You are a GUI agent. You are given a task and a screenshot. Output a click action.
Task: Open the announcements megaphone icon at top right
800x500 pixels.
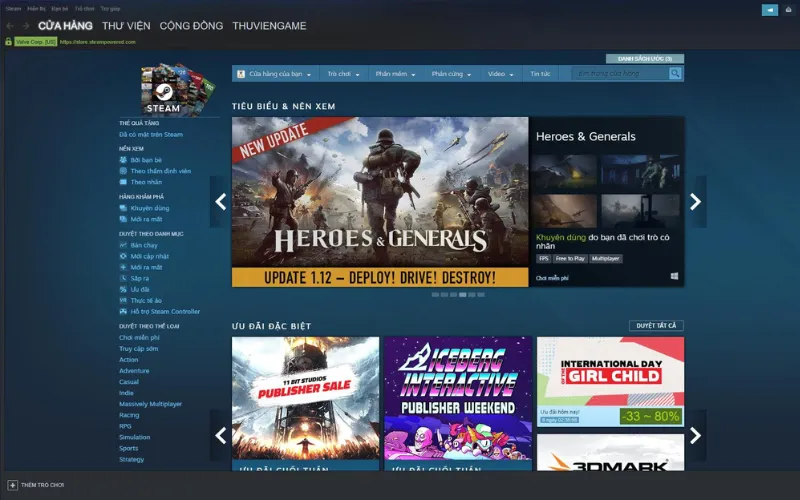click(x=770, y=10)
